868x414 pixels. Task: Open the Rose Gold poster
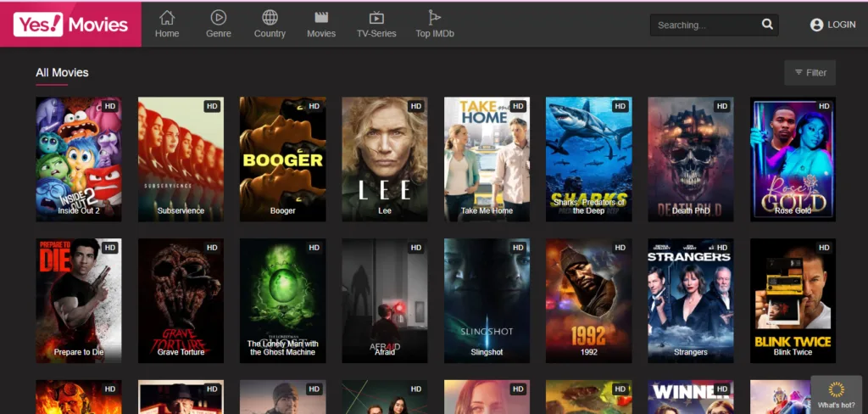click(x=793, y=159)
